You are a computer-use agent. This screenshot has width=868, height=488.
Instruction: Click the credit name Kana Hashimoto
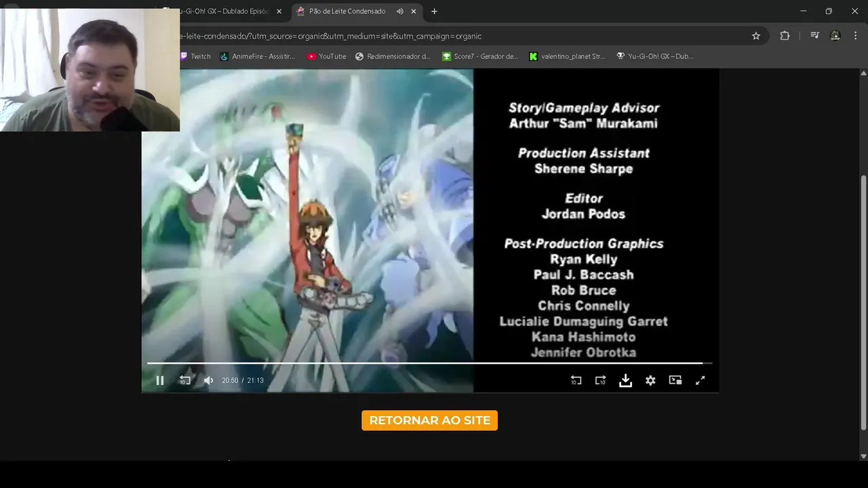[583, 337]
